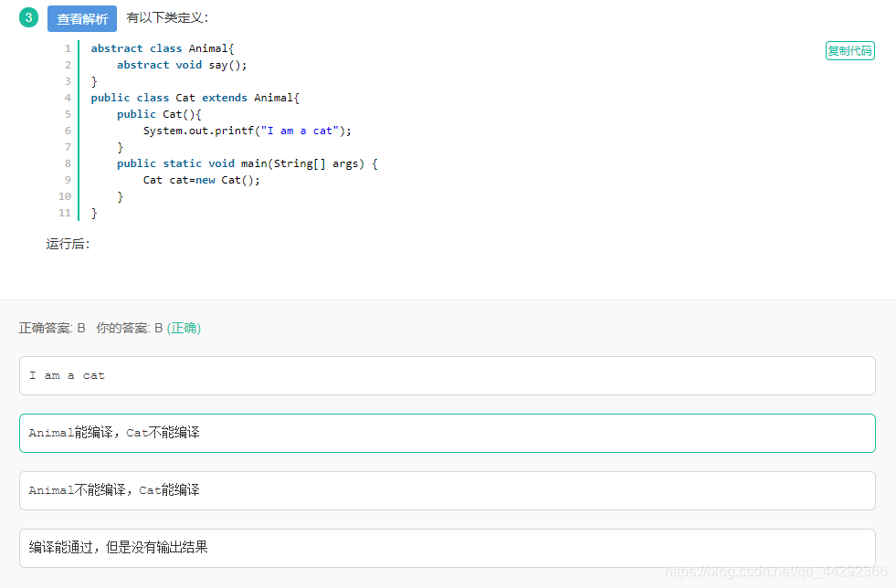Image resolution: width=896 pixels, height=588 pixels.
Task: Select answer option 'I am a cat'
Action: pyautogui.click(x=448, y=375)
